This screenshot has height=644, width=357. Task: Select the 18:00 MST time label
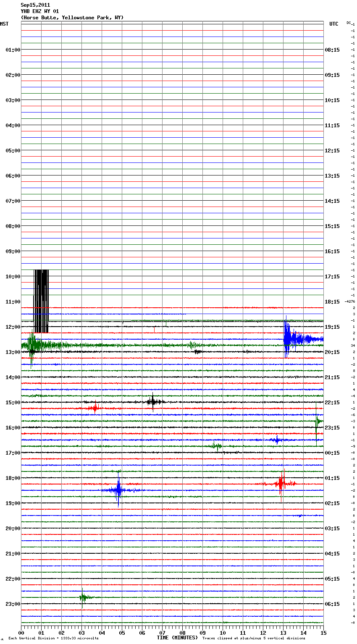coord(13,478)
